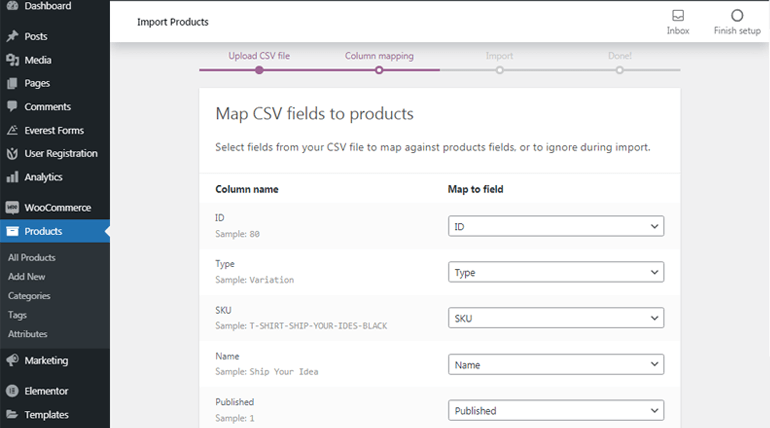Click the Products menu label
Screen dimensions: 770x428
click(x=43, y=231)
